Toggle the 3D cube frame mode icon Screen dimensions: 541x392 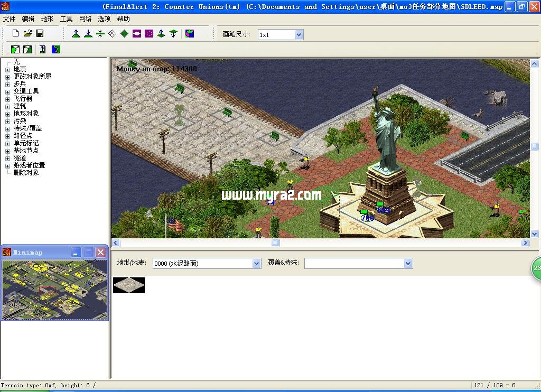(x=190, y=33)
